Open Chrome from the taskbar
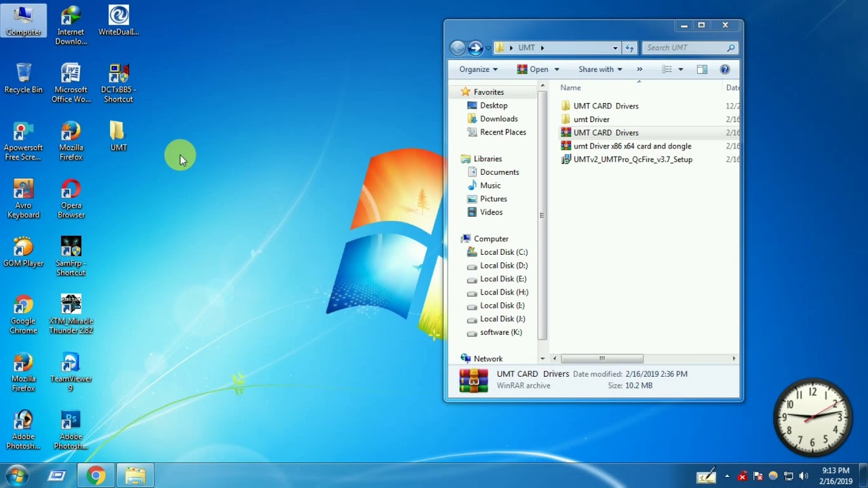 [x=96, y=476]
